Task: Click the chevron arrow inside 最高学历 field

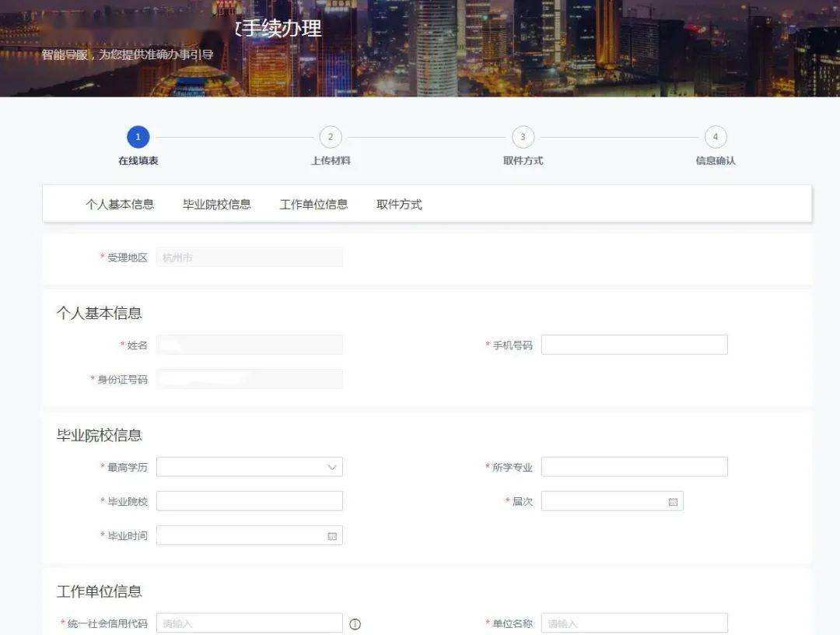Action: pos(333,467)
